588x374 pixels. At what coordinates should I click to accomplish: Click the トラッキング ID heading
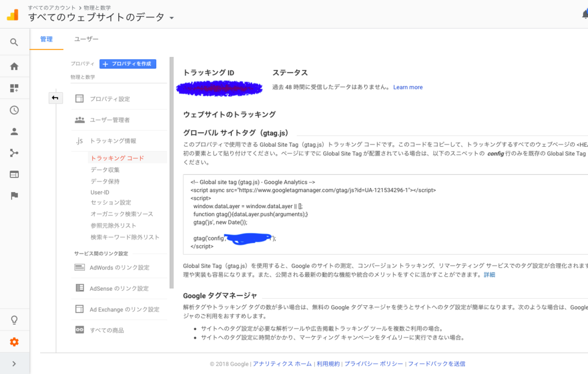pos(208,73)
